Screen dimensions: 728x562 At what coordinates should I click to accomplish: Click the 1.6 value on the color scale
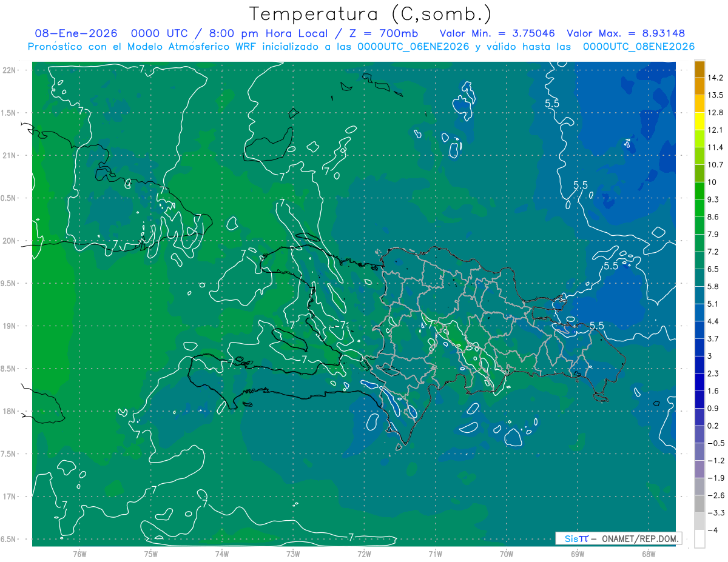pyautogui.click(x=713, y=391)
